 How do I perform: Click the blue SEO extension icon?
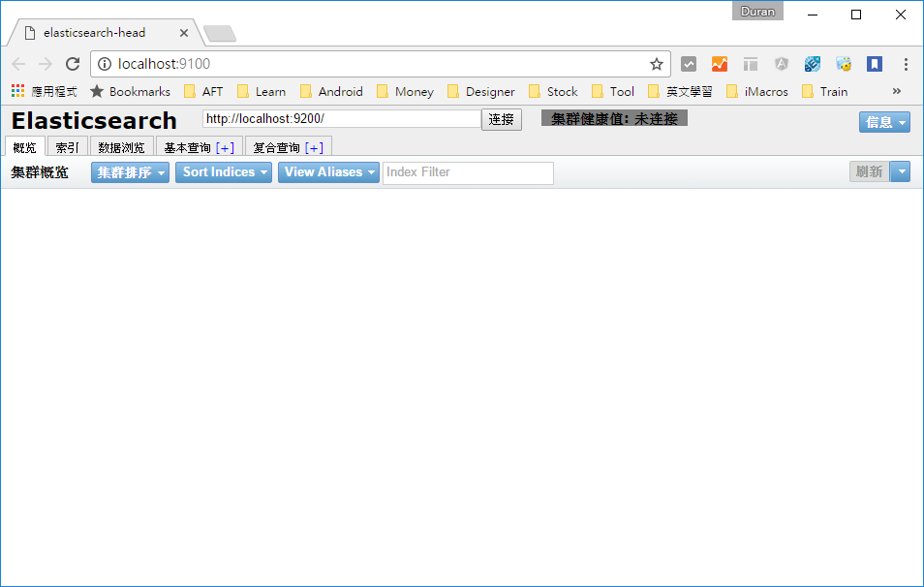point(812,63)
